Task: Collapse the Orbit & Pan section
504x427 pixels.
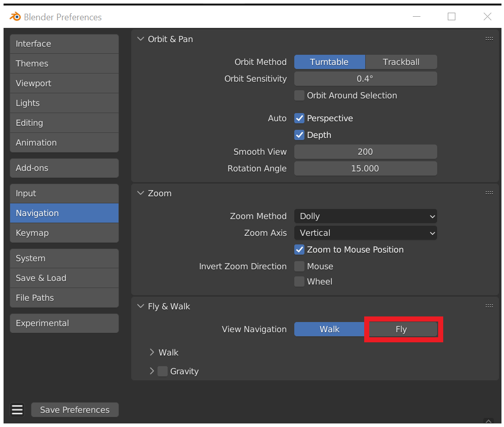Action: coord(140,39)
